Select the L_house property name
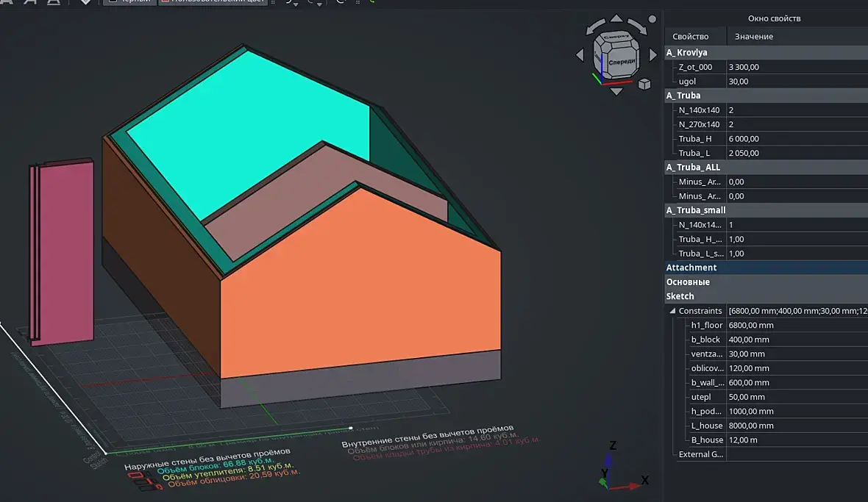The width and height of the screenshot is (868, 502). click(707, 426)
